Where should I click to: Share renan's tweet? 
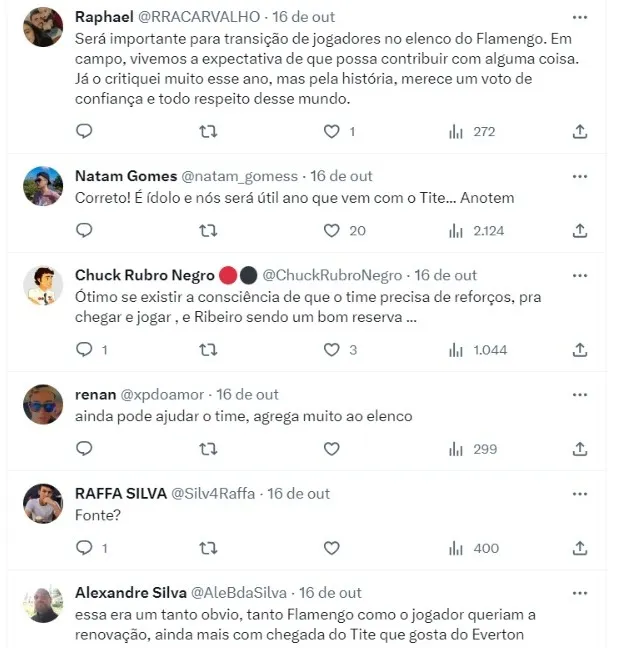[580, 449]
